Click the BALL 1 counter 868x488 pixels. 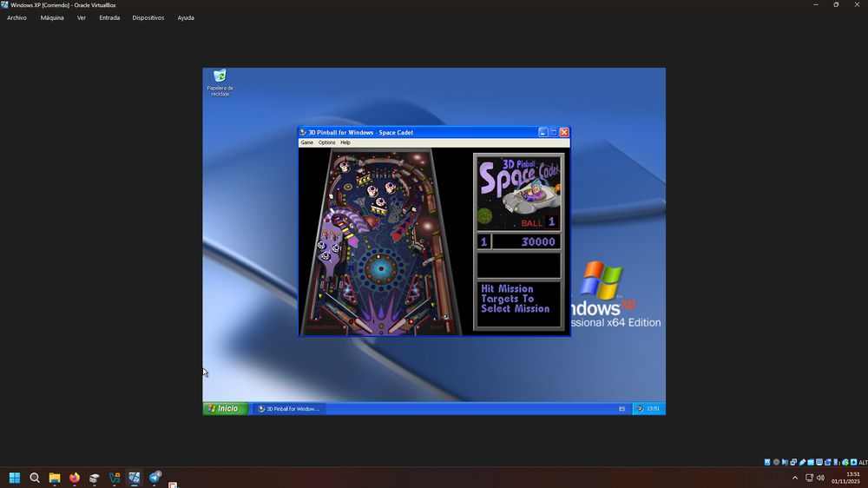[x=539, y=222]
